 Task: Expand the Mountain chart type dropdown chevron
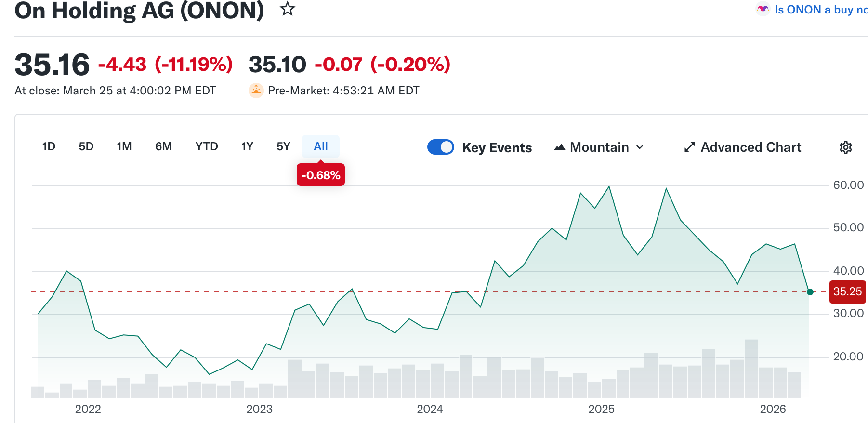pyautogui.click(x=640, y=147)
